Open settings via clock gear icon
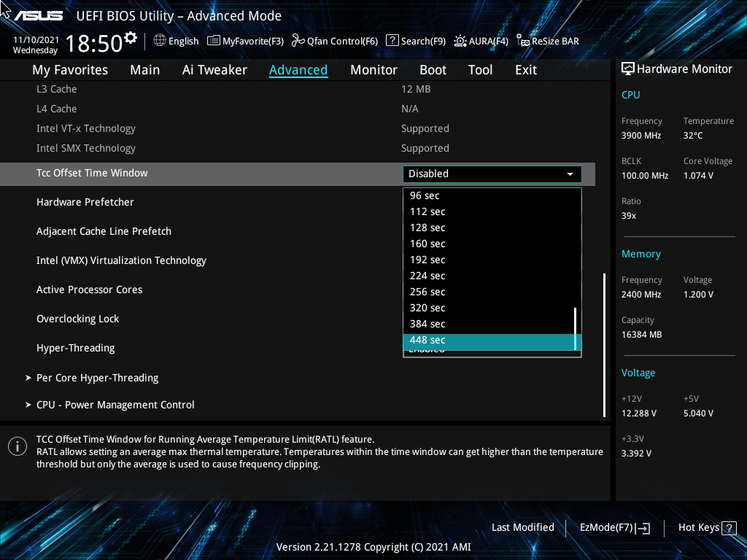 click(131, 38)
